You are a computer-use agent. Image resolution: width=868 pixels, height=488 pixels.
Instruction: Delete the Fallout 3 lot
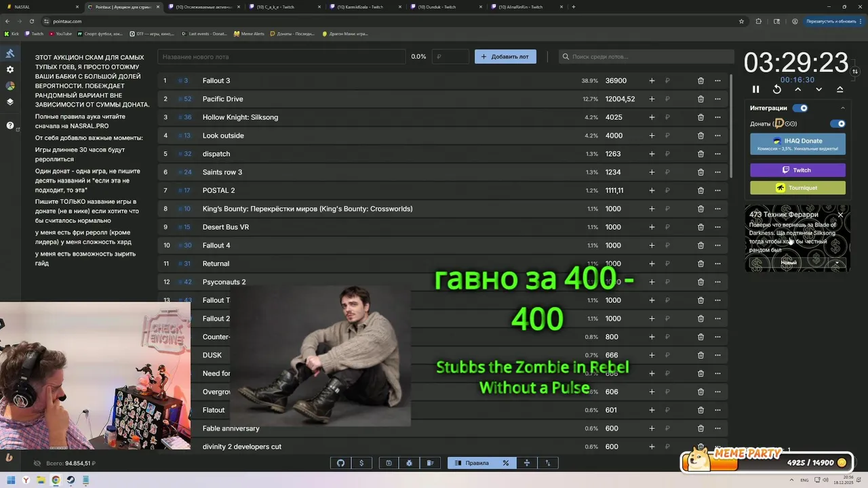click(701, 81)
